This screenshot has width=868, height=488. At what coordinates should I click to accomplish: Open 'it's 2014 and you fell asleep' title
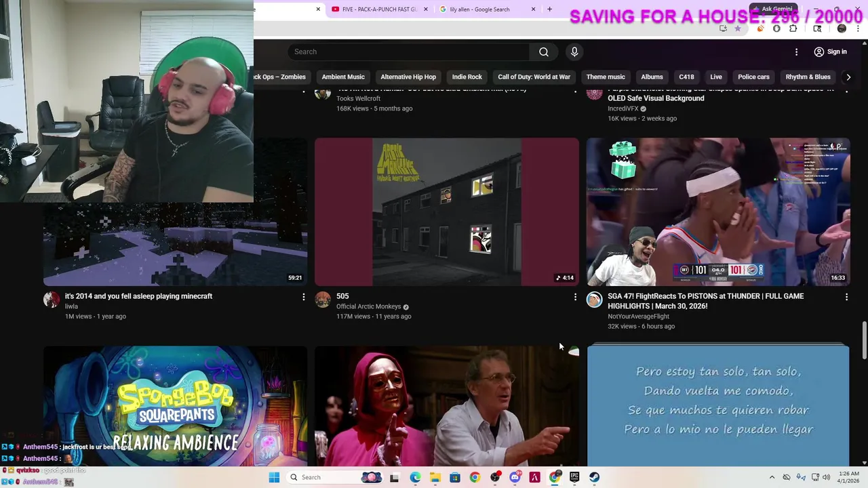[138, 296]
